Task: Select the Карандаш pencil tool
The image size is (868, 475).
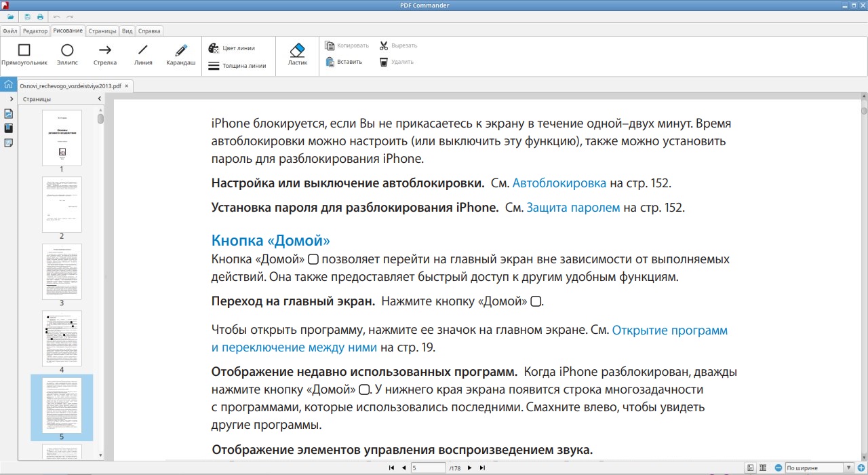Action: point(181,54)
